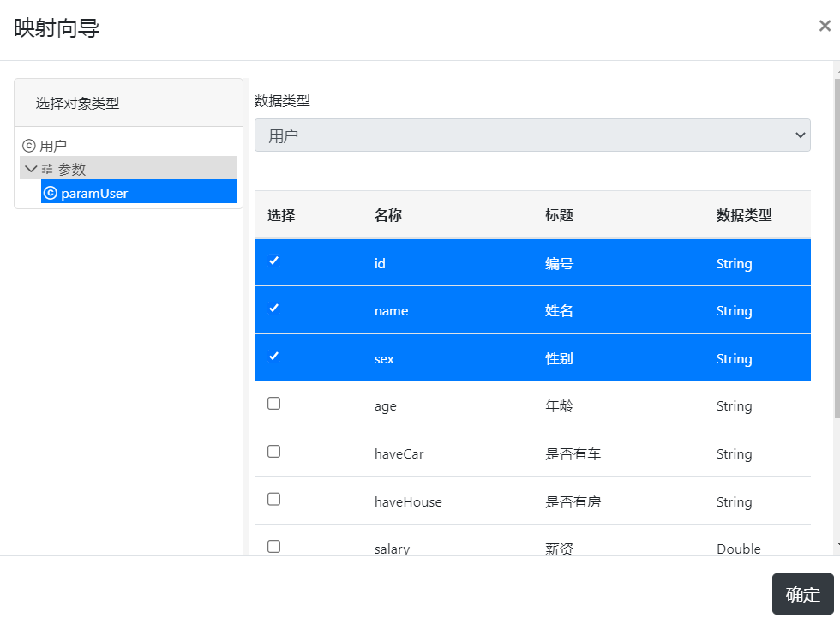Viewport: 840px width, 630px height.
Task: Click the 用户 class icon in tree
Action: pos(29,146)
